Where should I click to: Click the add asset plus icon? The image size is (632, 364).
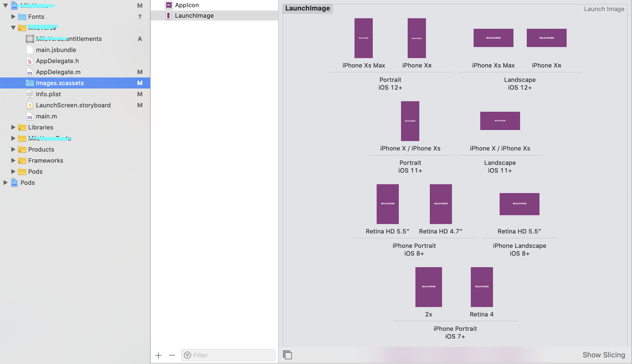pyautogui.click(x=158, y=355)
